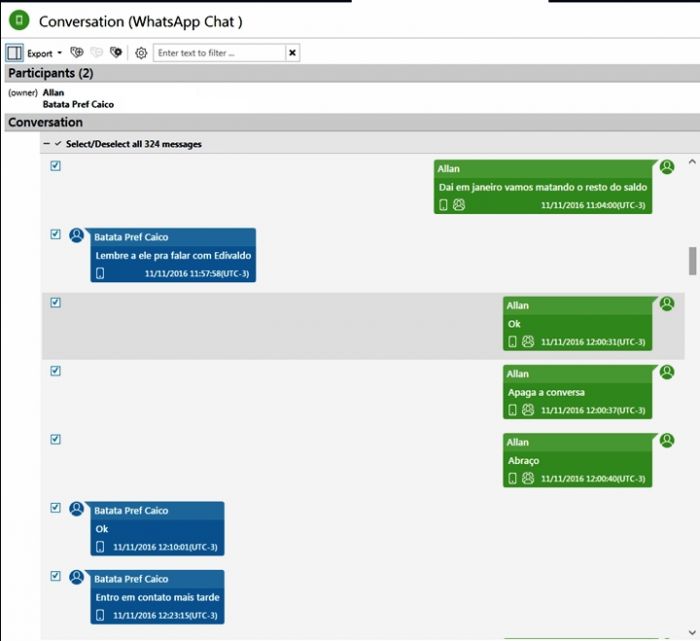The width and height of the screenshot is (700, 641).
Task: Open the conversation settings gear
Action: click(141, 53)
